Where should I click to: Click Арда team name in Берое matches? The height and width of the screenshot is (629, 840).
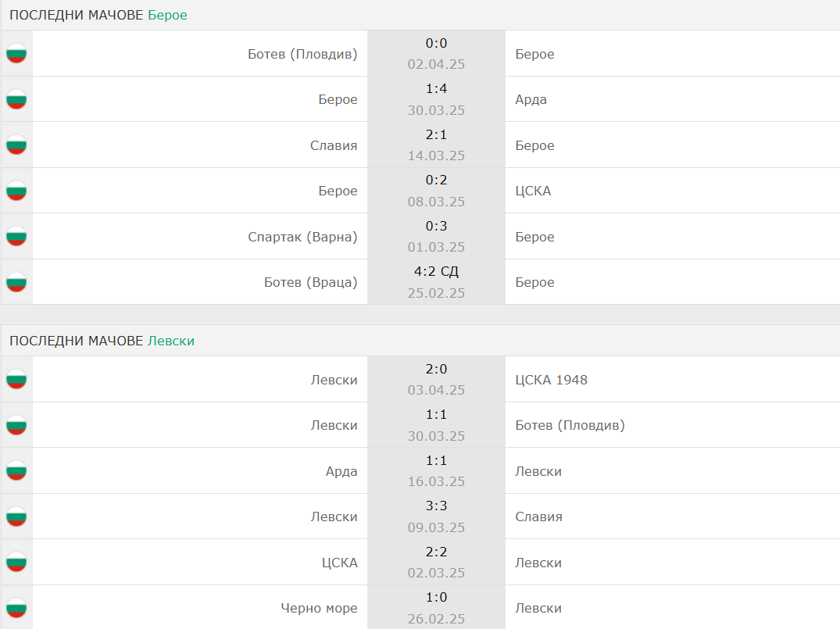(531, 100)
